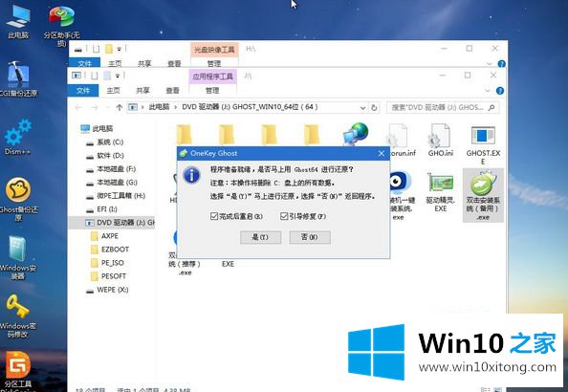
Task: Open quick access toolbar dropdown in H:\ window
Action: pyautogui.click(x=119, y=49)
